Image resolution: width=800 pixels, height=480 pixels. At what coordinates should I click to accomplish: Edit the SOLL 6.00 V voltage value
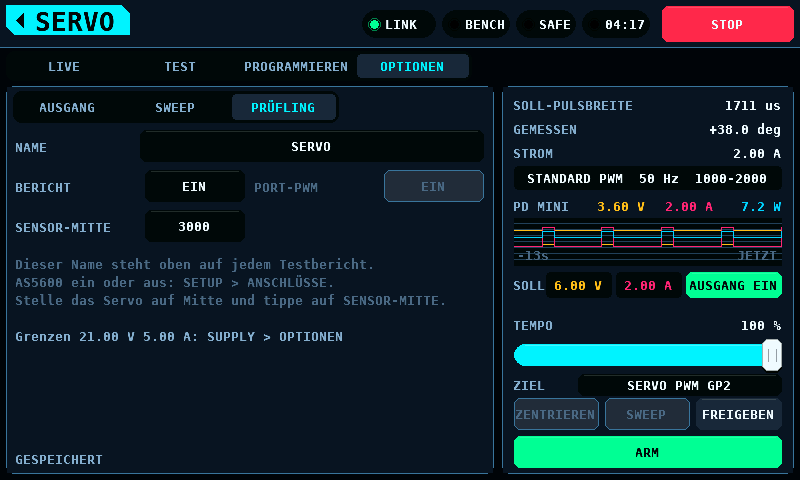[x=578, y=286]
